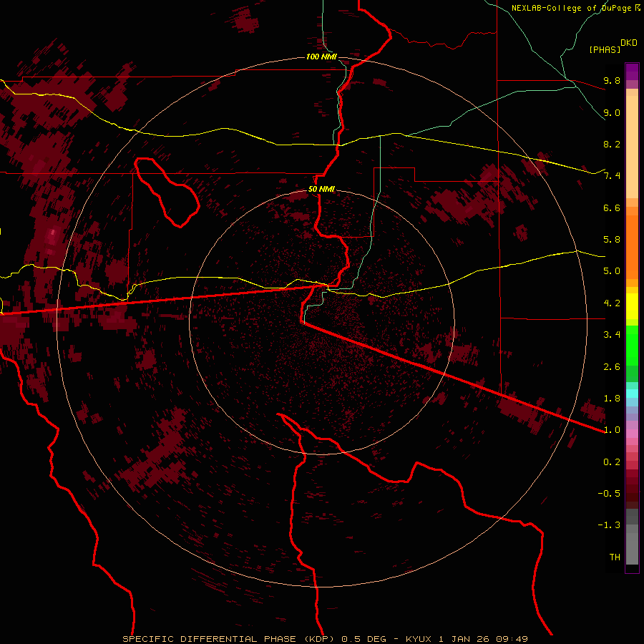Click the 2.6 scale value
The image size is (644, 644).
point(612,367)
